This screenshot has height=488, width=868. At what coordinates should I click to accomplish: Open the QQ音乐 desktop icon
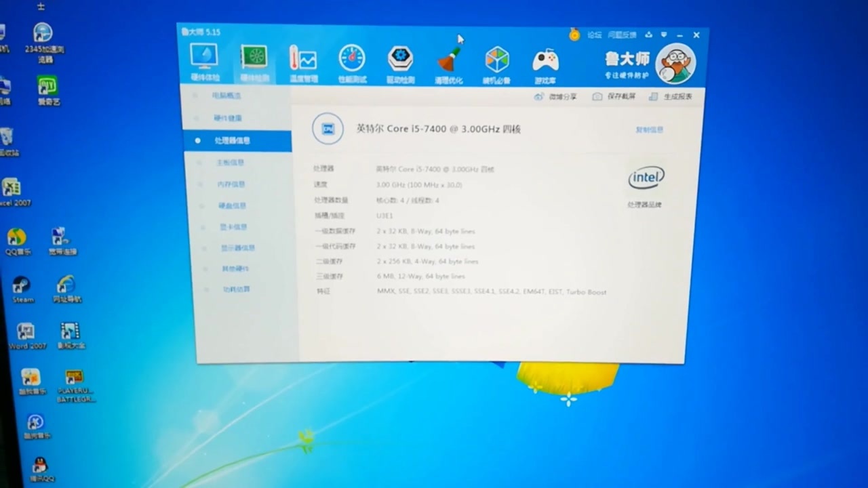click(18, 242)
